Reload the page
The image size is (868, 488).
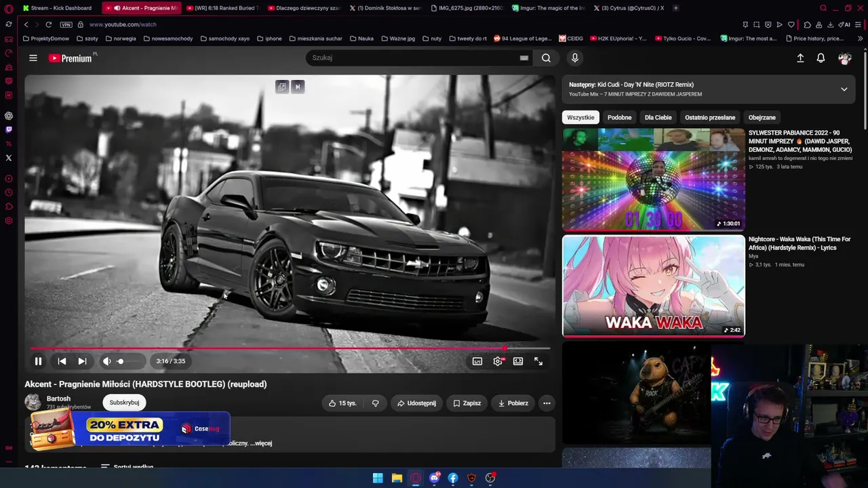click(x=49, y=24)
